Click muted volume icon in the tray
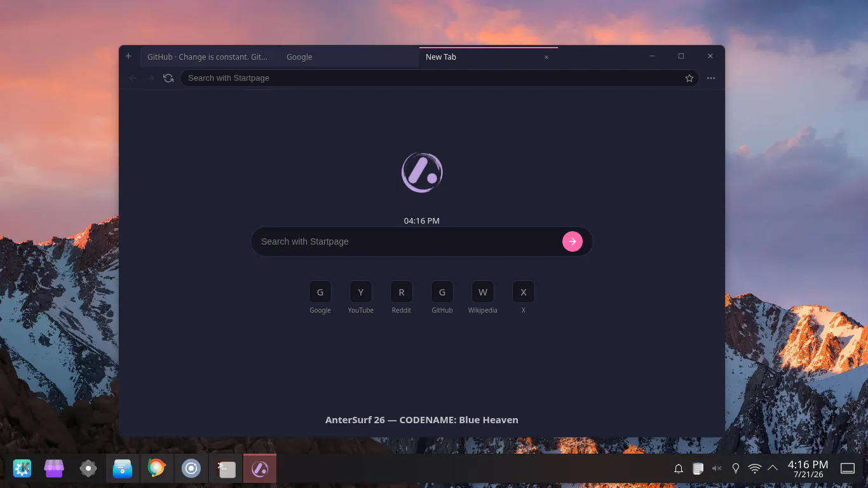The width and height of the screenshot is (868, 488). coord(717,469)
